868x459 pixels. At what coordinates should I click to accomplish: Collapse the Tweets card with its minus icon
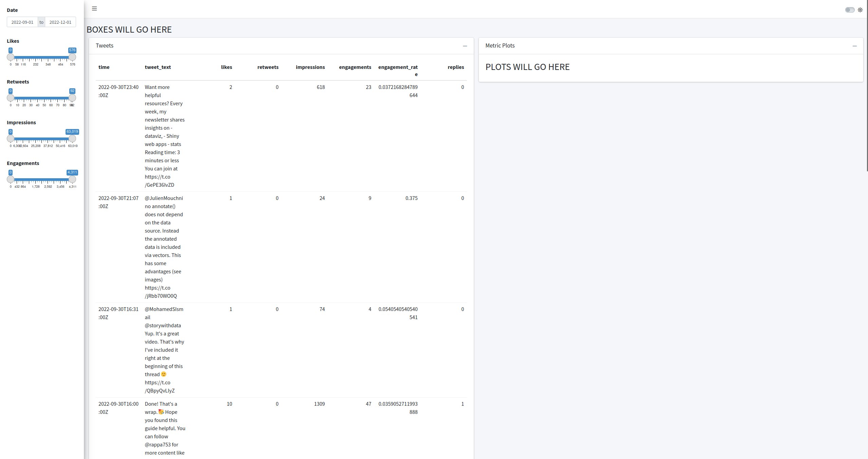point(465,46)
